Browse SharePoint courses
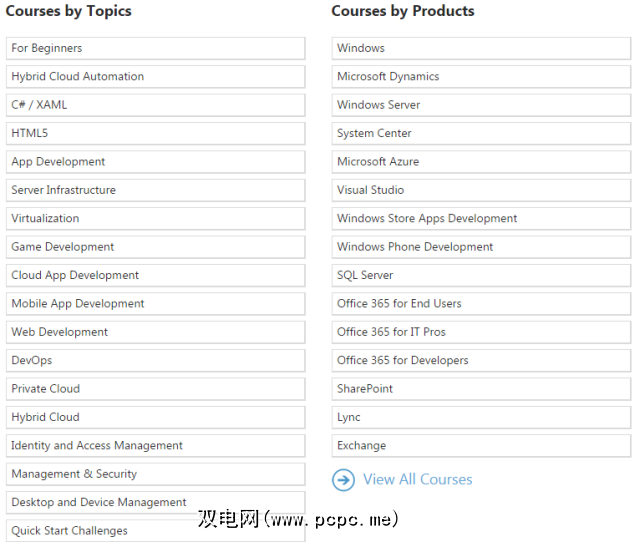The width and height of the screenshot is (640, 542). point(481,389)
